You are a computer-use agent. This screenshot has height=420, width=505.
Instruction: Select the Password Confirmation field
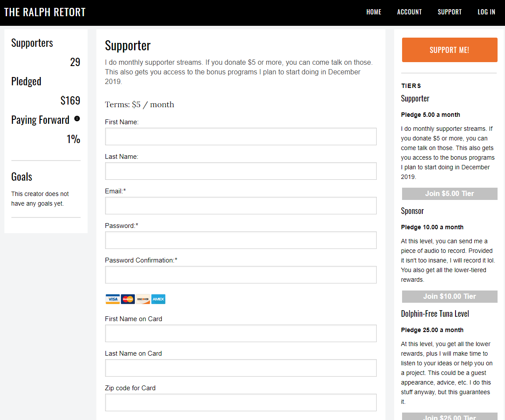click(x=240, y=275)
